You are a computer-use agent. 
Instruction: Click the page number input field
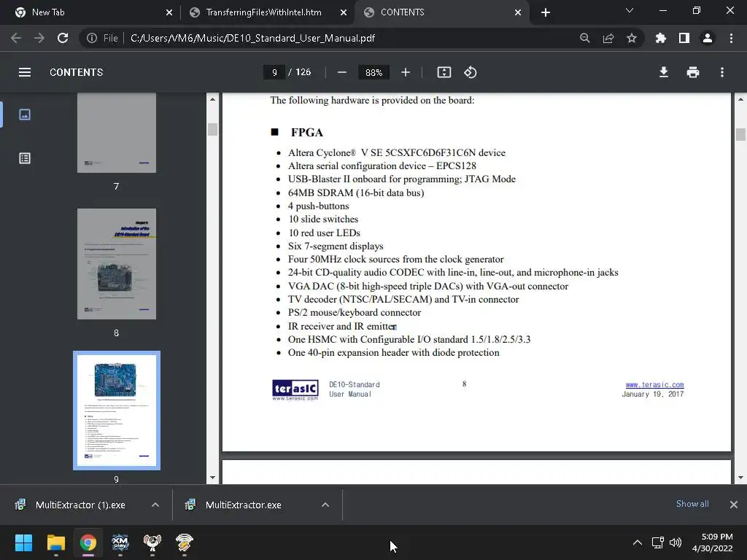[x=274, y=72]
